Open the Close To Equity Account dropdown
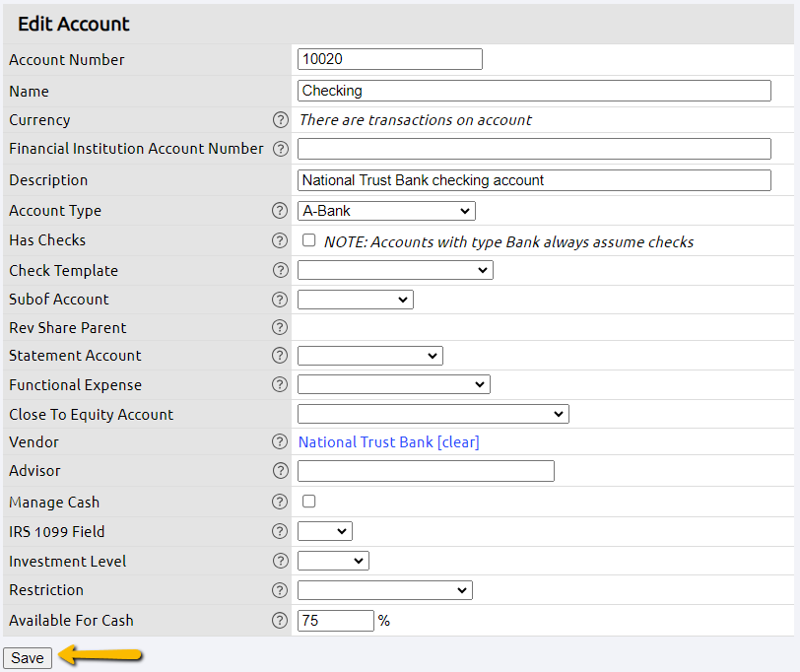800x672 pixels. coord(433,415)
